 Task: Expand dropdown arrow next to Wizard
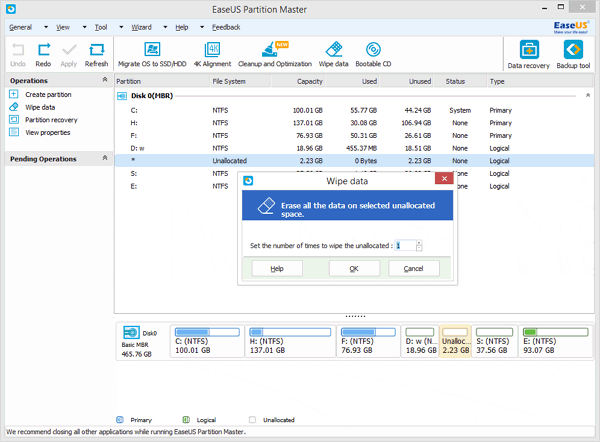[x=165, y=27]
